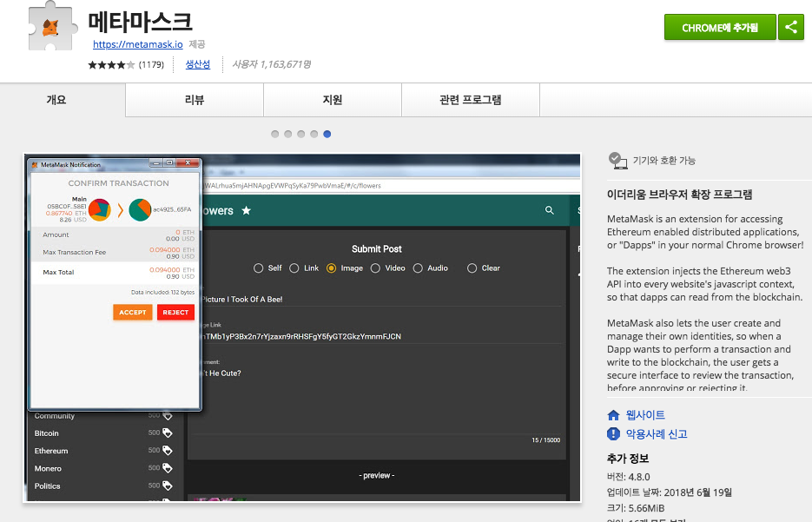Viewport: 812px width, 522px height.
Task: Click the title field Picture I Took
Action: pos(381,300)
